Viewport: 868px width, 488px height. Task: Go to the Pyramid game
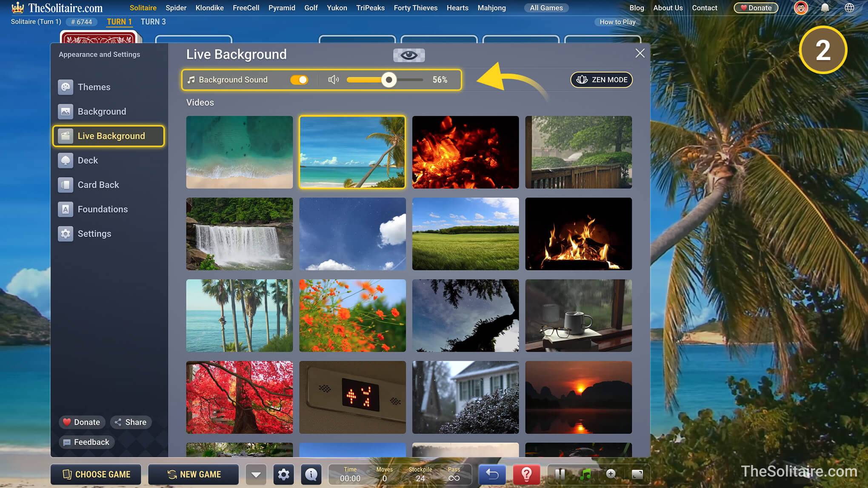pyautogui.click(x=282, y=8)
